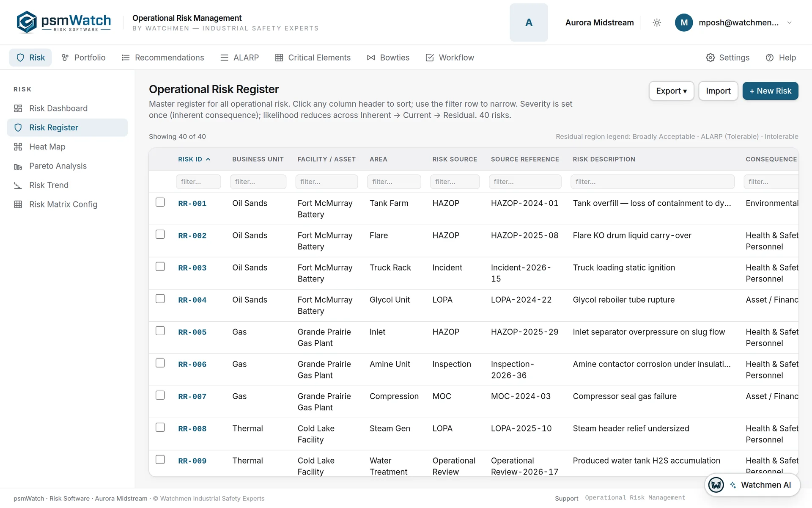Tick the RR-005 row checkbox
Screen dimensions: 812x508
click(x=160, y=331)
